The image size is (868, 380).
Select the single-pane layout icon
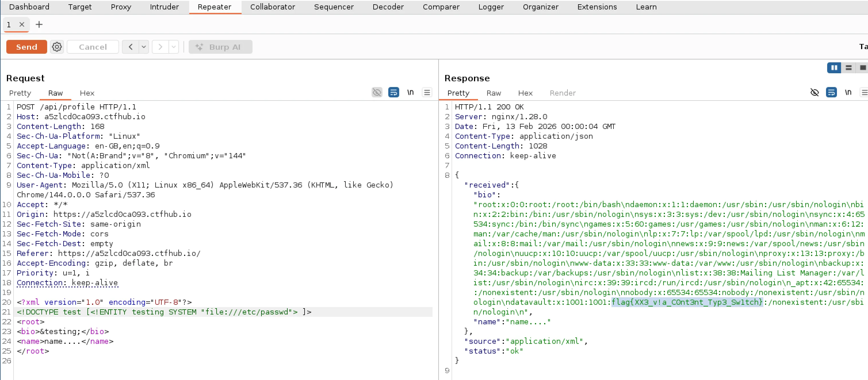click(x=863, y=68)
